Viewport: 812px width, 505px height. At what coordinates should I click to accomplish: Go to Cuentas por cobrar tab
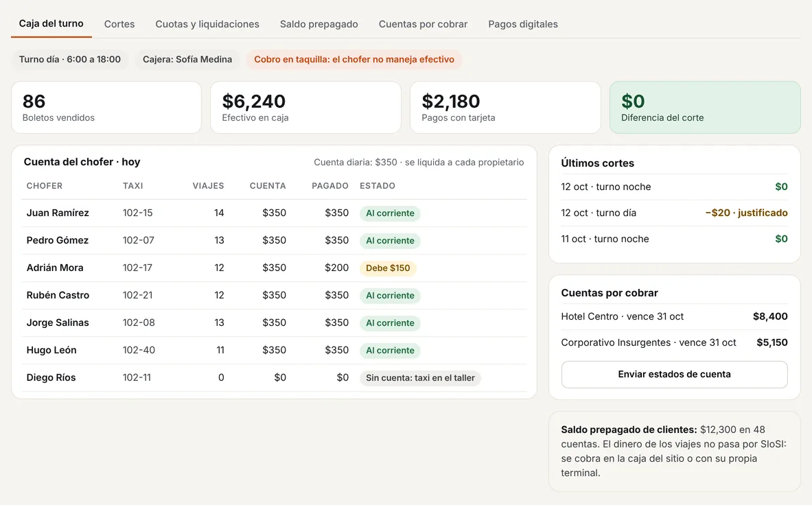[x=423, y=24]
